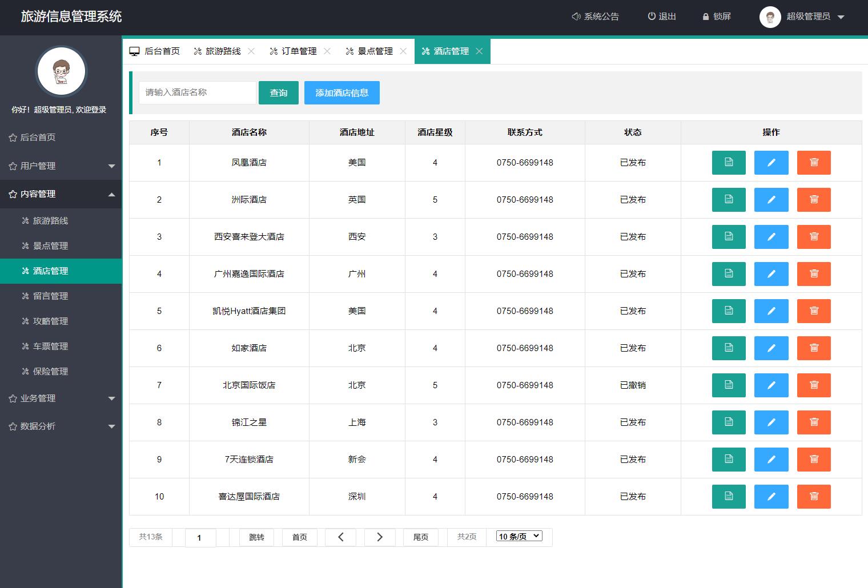Go to next page with right arrow icon
The height and width of the screenshot is (588, 868).
[380, 537]
